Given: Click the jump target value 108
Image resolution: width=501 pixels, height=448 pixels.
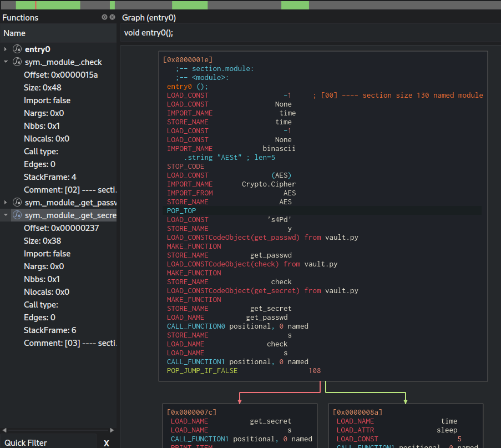Looking at the screenshot, I should pyautogui.click(x=315, y=371).
